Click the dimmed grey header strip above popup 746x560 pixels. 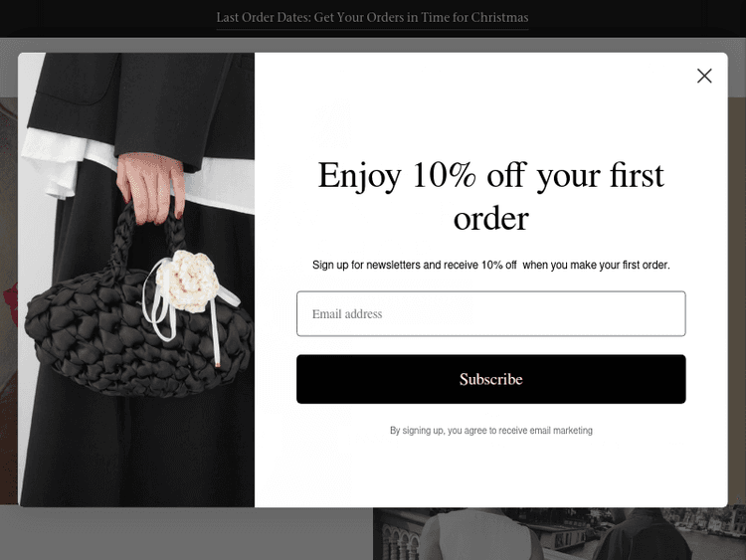click(x=373, y=45)
